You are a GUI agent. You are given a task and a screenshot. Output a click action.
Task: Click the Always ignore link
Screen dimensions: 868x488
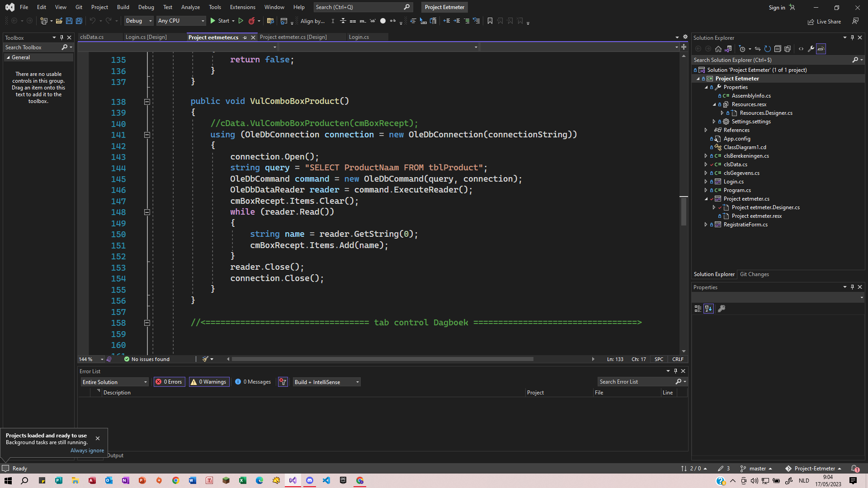(x=87, y=450)
